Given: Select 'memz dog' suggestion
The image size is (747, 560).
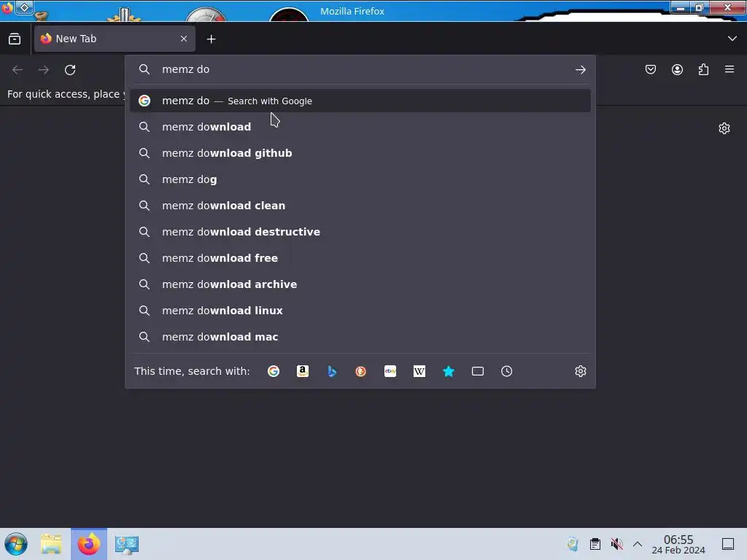Looking at the screenshot, I should tap(360, 179).
